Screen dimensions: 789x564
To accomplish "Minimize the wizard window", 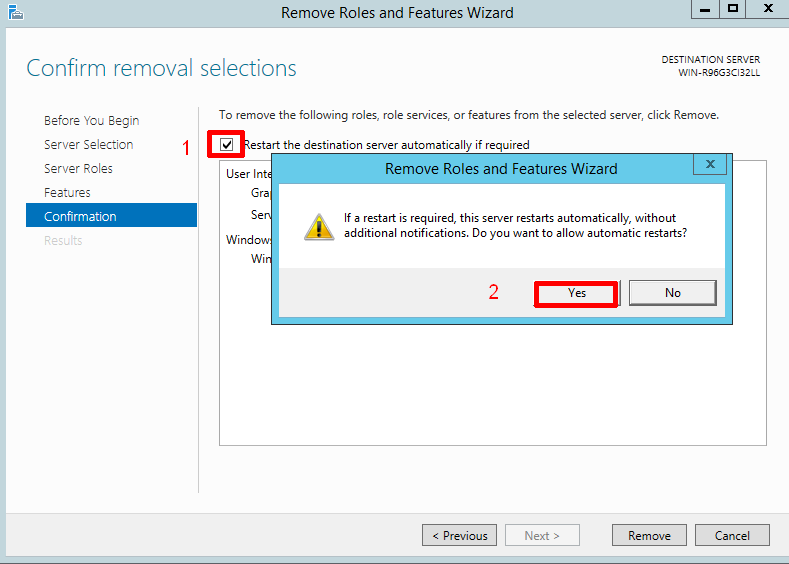I will point(705,9).
